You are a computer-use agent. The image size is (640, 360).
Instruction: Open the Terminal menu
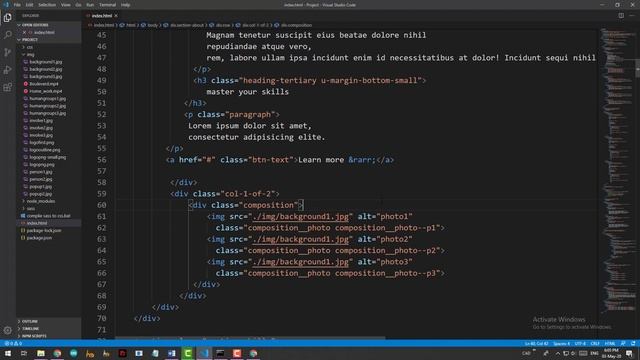[x=107, y=5]
